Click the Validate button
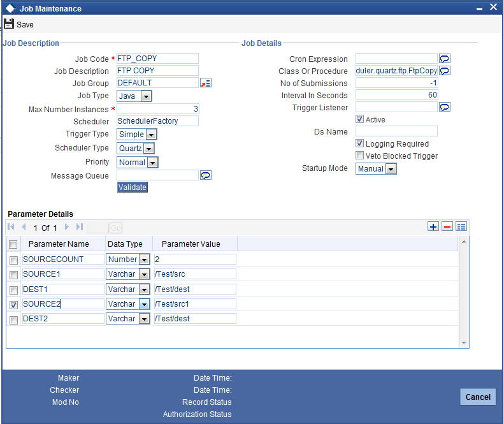Viewport: 504px width, 424px height. pyautogui.click(x=133, y=187)
